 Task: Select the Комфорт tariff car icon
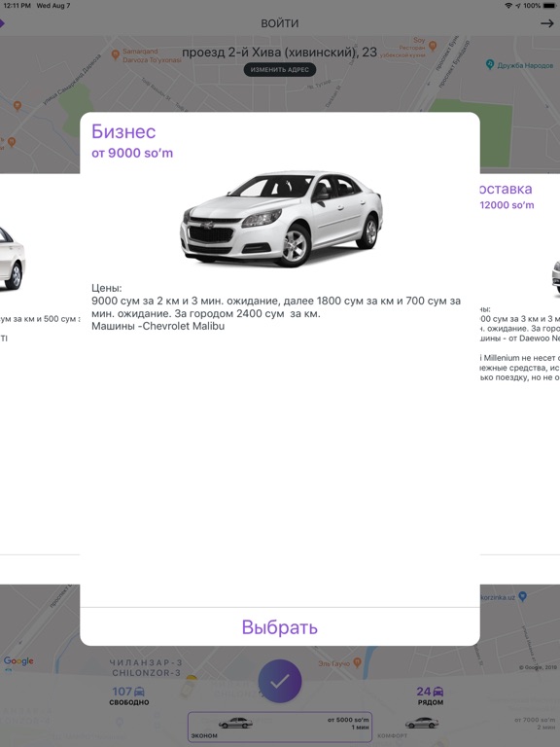[x=421, y=724]
